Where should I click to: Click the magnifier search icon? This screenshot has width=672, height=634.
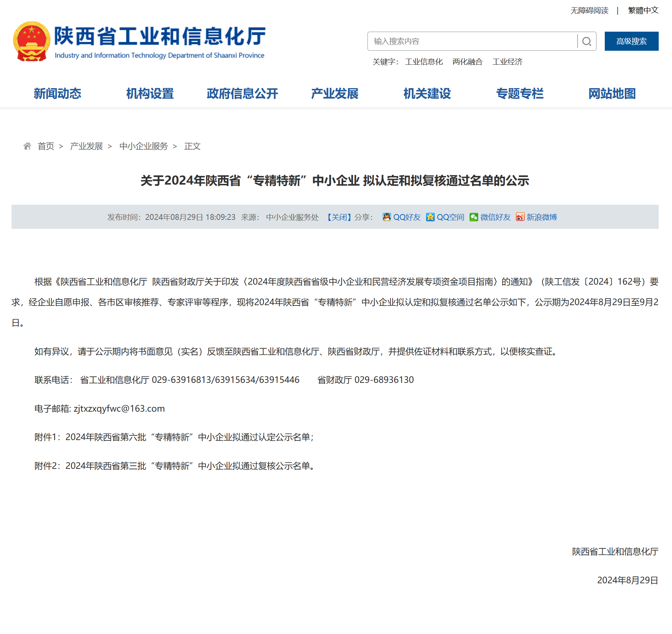click(x=586, y=41)
